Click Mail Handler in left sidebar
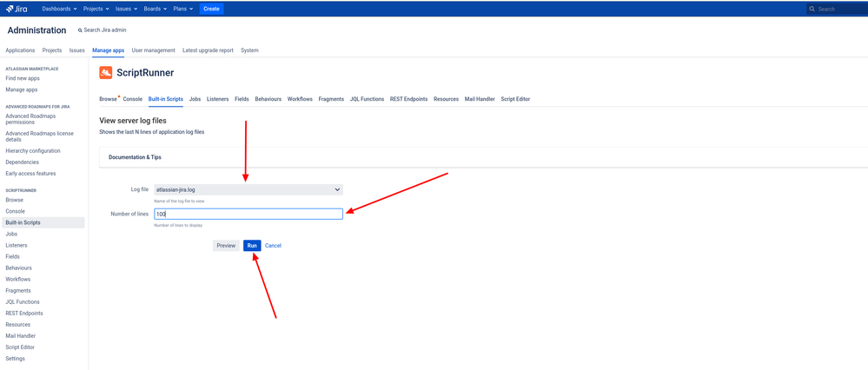Image resolution: width=868 pixels, height=370 pixels. click(21, 336)
